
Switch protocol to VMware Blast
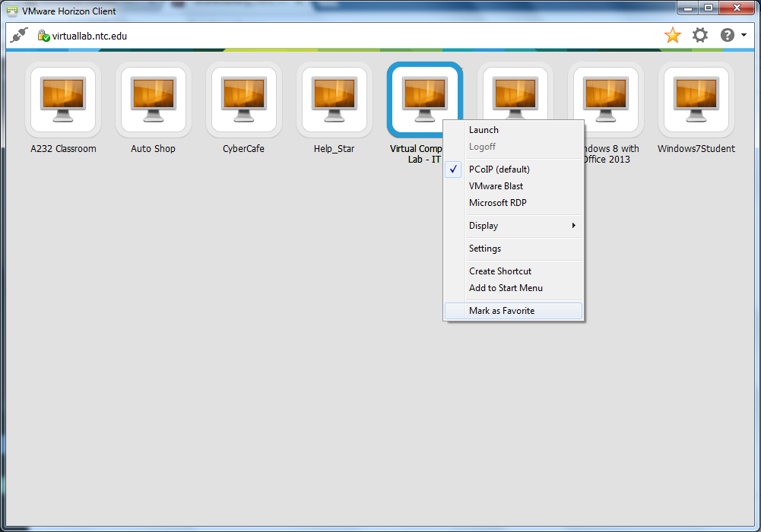click(496, 186)
